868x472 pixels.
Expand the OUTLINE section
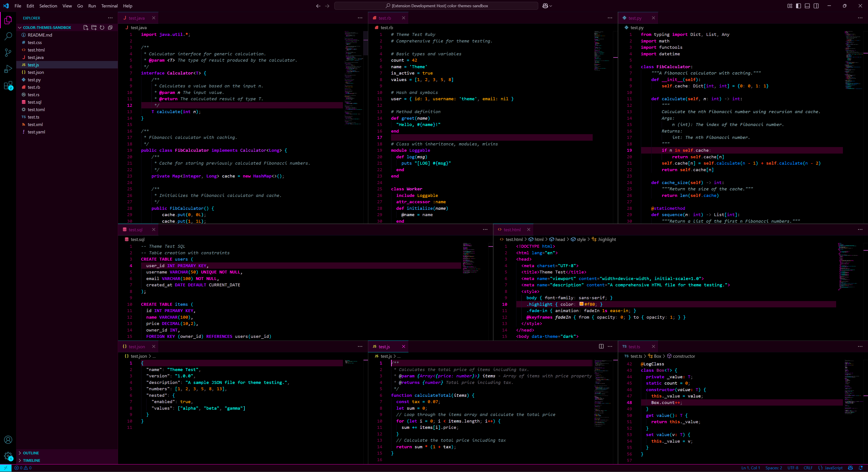31,453
